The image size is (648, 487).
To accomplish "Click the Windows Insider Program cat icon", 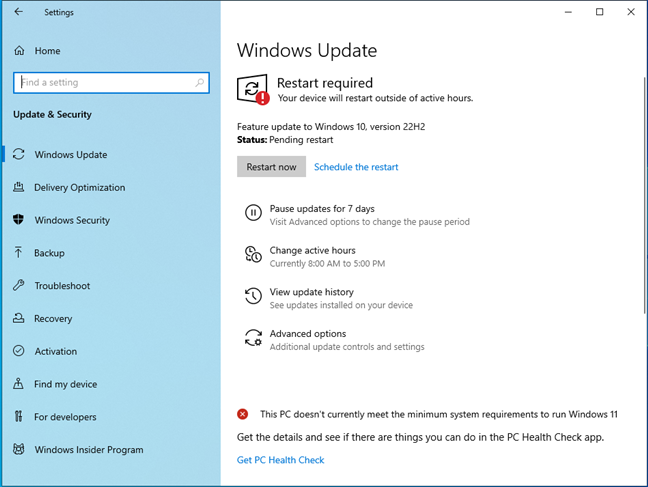I will (19, 449).
